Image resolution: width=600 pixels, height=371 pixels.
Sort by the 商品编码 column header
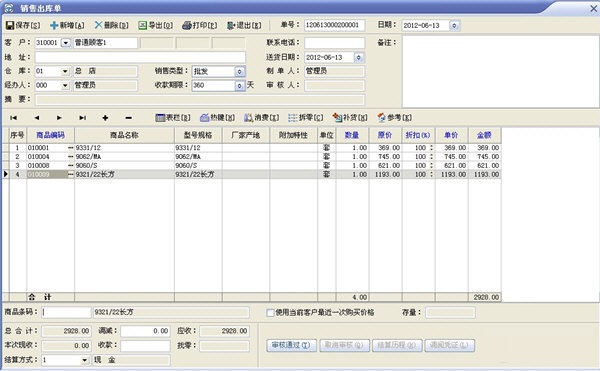pyautogui.click(x=51, y=135)
